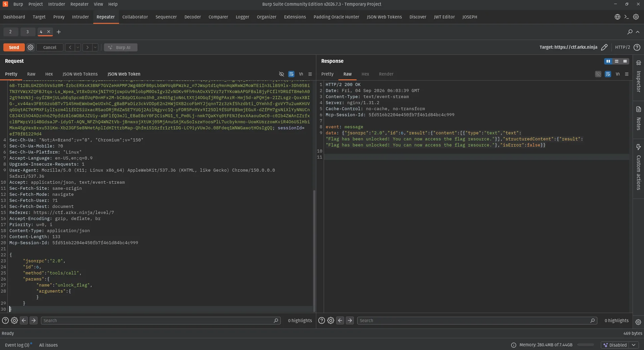Open request search help icon

[5, 320]
